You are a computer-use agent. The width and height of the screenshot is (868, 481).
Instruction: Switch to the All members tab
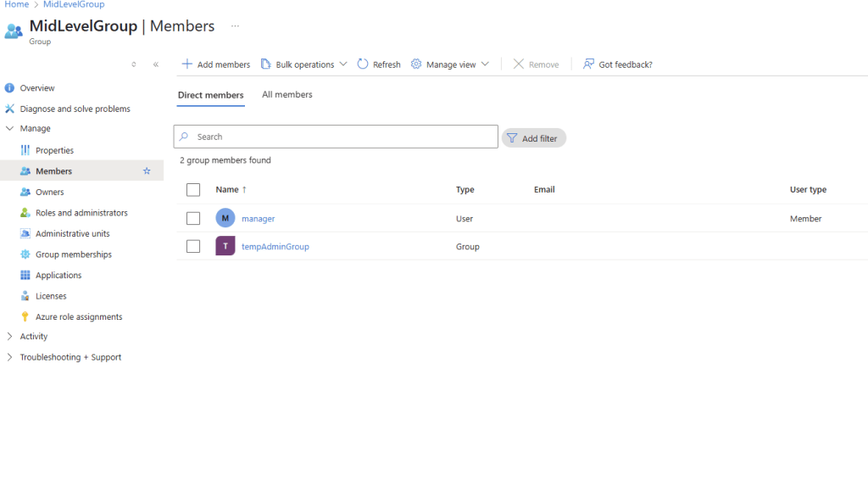point(287,95)
